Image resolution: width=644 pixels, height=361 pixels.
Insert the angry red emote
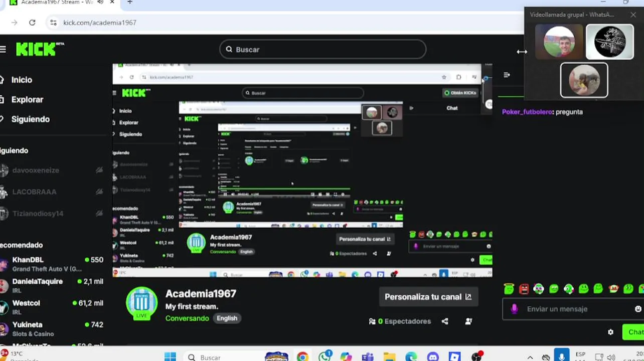(x=524, y=289)
